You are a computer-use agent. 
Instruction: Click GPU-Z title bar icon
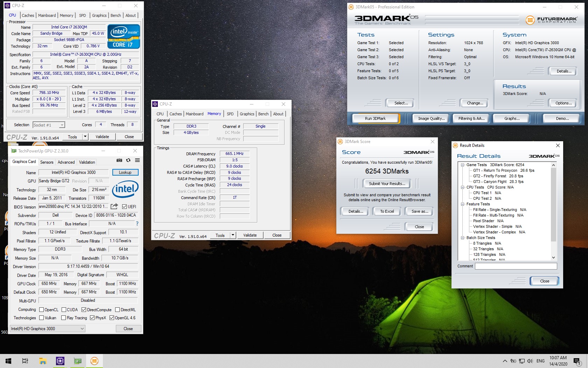14,151
